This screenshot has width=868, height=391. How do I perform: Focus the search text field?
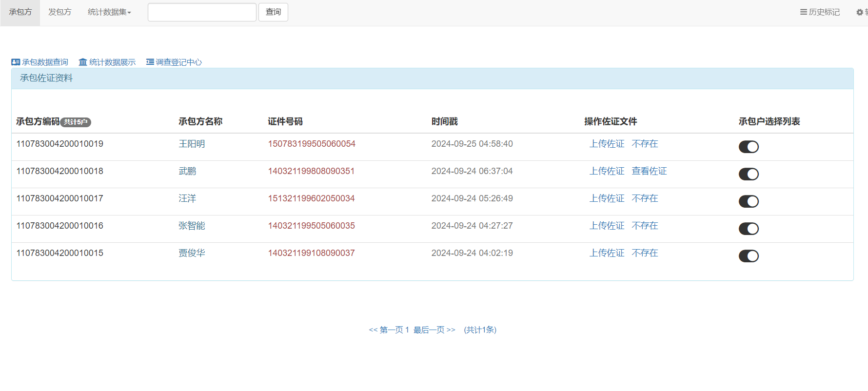tap(202, 12)
